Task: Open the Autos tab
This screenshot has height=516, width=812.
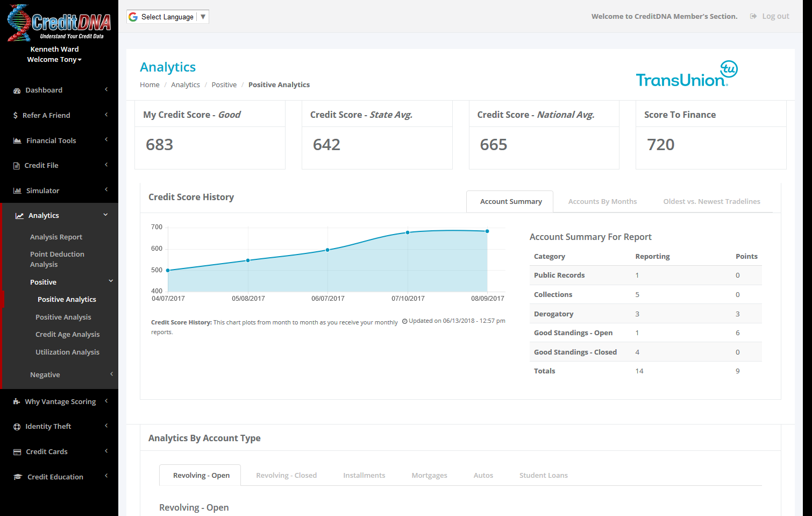Action: click(x=483, y=476)
